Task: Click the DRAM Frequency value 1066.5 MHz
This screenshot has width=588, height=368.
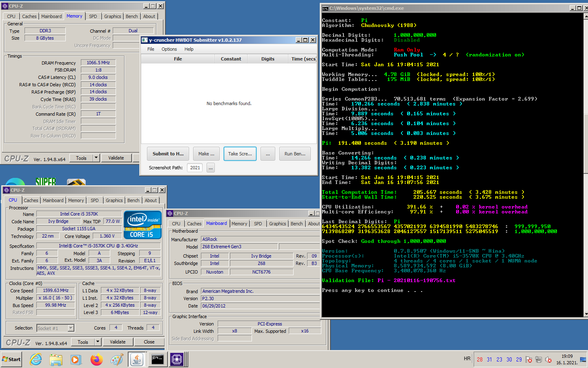Action: pos(98,63)
